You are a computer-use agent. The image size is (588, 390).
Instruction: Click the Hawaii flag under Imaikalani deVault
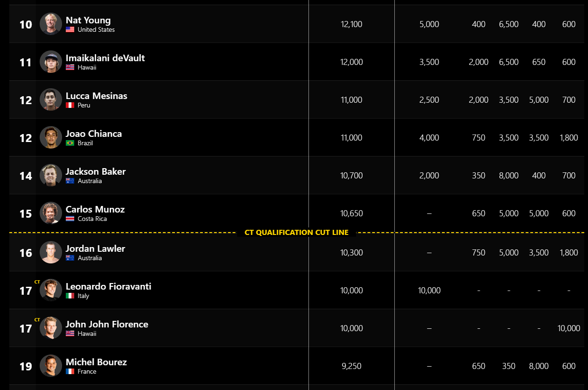click(70, 67)
